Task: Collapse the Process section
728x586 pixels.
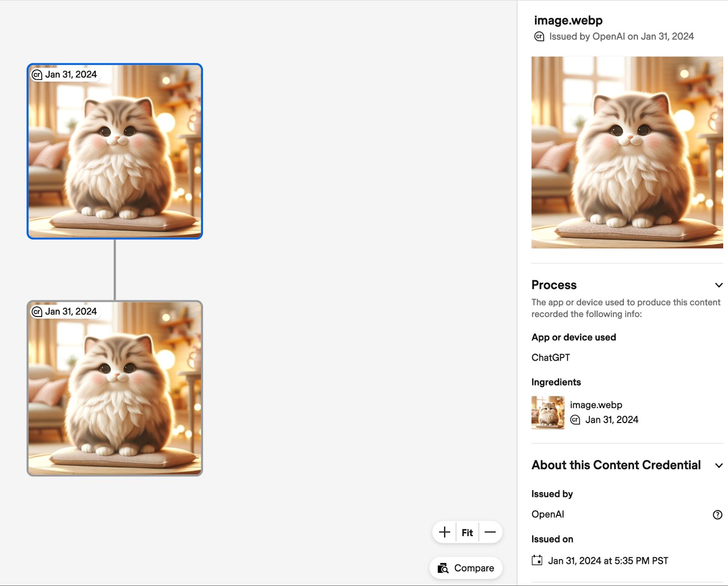Action: point(719,285)
